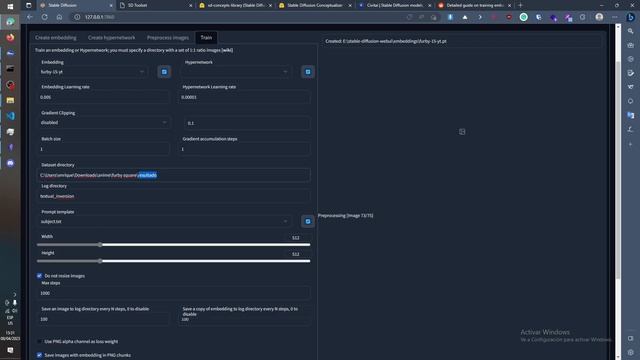Select the Train tab

point(206,38)
